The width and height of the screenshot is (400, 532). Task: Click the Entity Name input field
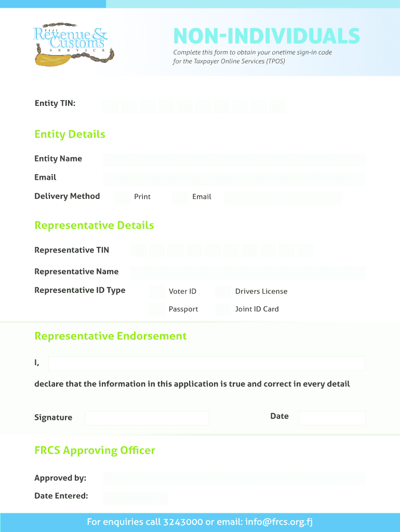[x=234, y=159]
